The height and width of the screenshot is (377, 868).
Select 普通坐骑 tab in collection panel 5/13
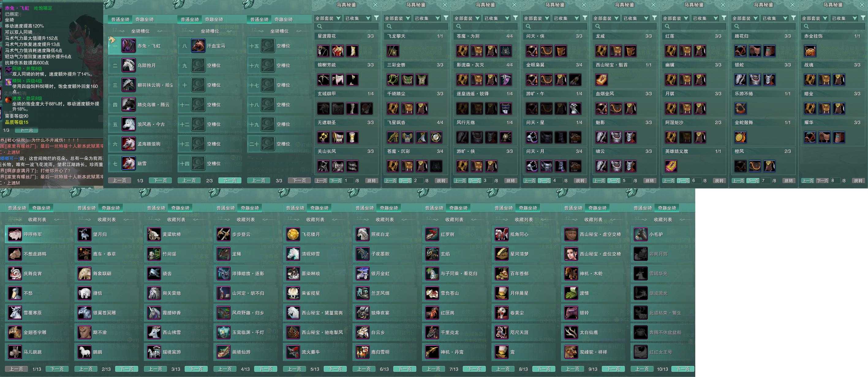[x=295, y=208]
